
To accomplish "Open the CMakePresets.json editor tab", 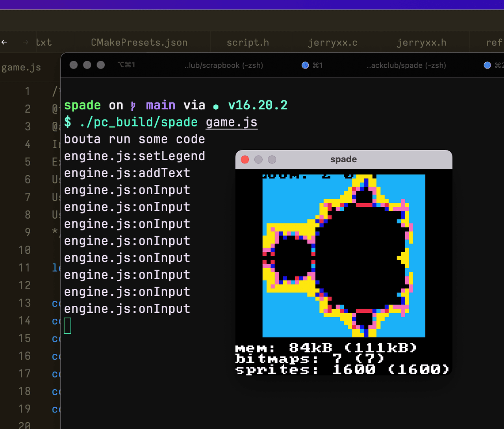I will (139, 43).
